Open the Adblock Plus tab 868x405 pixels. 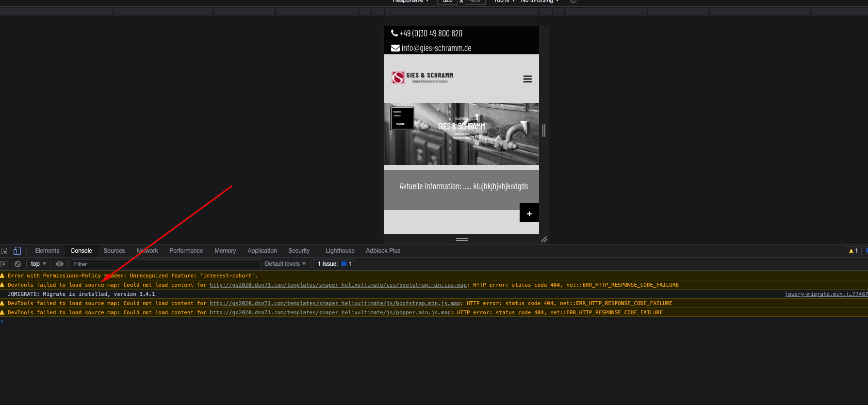coord(383,251)
